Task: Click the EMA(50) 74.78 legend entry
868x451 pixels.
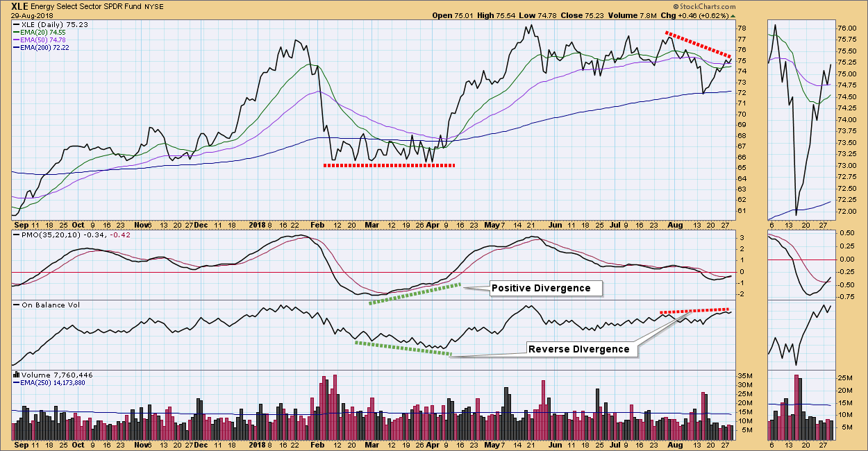Action: tap(44, 40)
